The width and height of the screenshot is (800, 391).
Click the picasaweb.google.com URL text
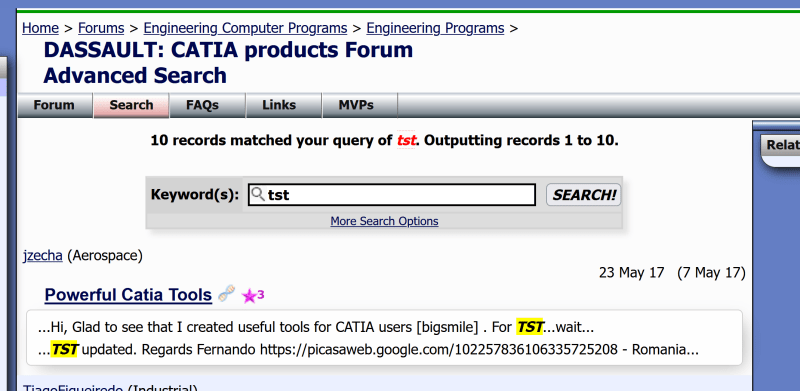439,350
